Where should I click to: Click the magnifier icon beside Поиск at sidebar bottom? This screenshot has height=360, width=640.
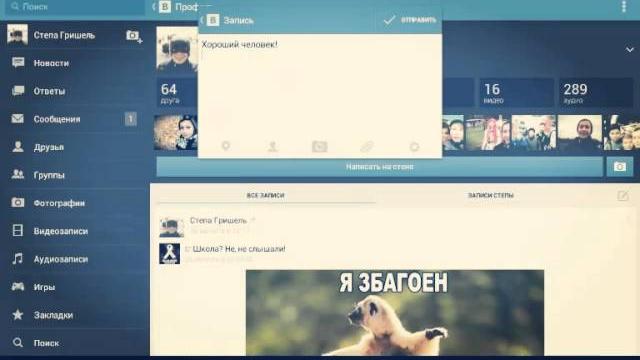[18, 342]
